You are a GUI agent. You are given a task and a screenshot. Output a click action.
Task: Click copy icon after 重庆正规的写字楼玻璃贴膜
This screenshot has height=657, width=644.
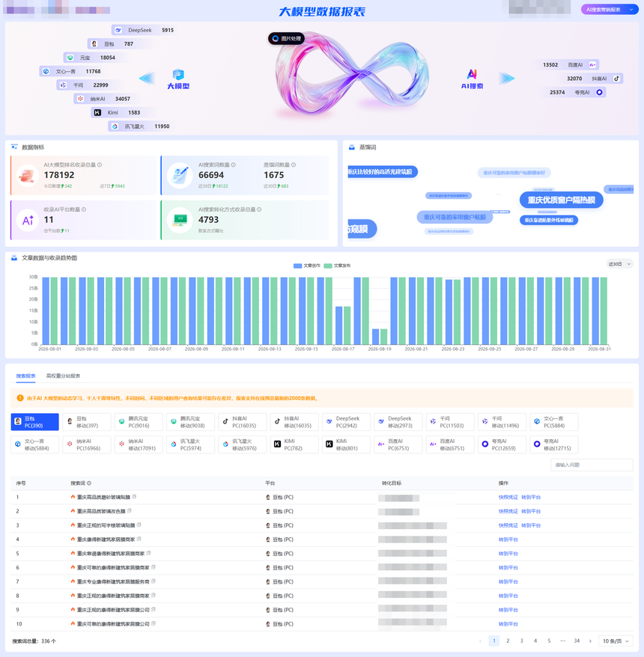pos(139,525)
